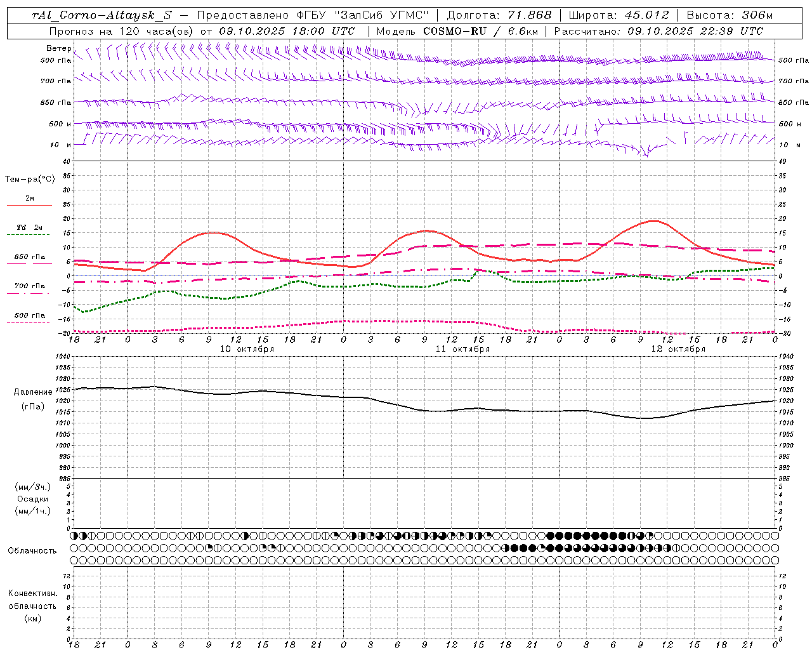Click the dotted line sample under legend '500 гПа'
Viewport: 812px width, 650px height.
(29, 322)
